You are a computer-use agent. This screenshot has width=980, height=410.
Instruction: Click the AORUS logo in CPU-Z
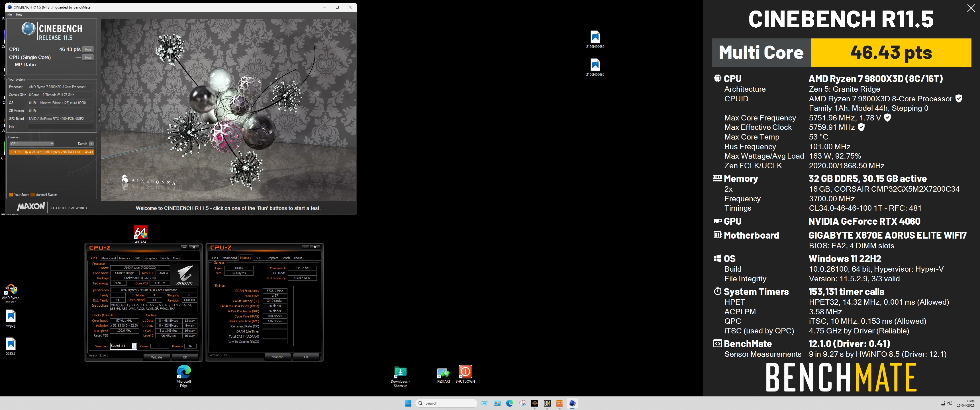tap(185, 275)
